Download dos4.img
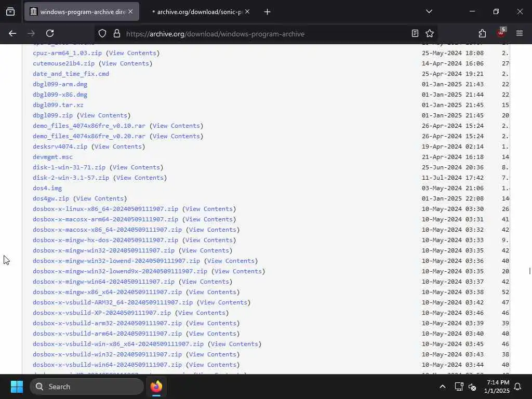Screen dimensions: 532x399 point(47,188)
